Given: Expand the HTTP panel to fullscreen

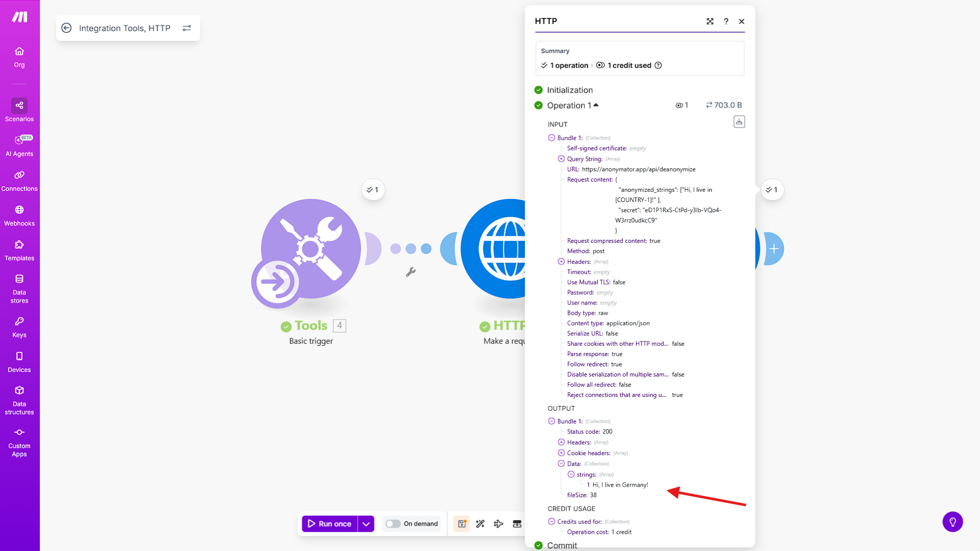Looking at the screenshot, I should [710, 21].
